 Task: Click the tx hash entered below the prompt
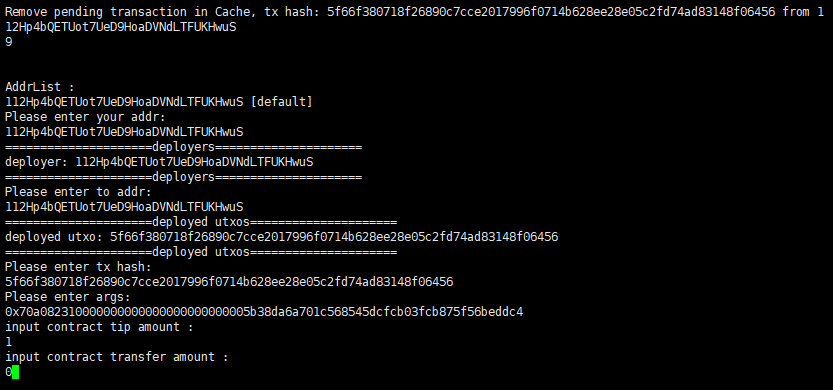pyautogui.click(x=229, y=282)
